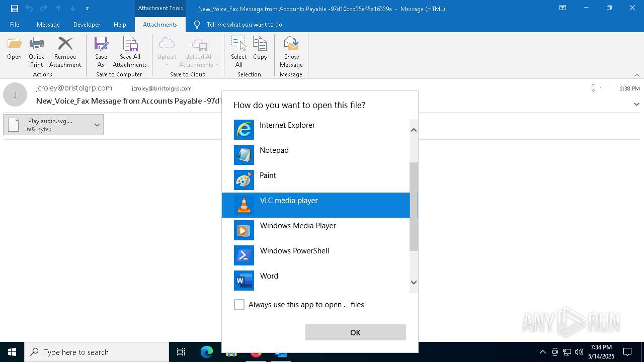Open the Ribbon Display Options button
Viewport: 644px width, 362px height.
coord(563,8)
